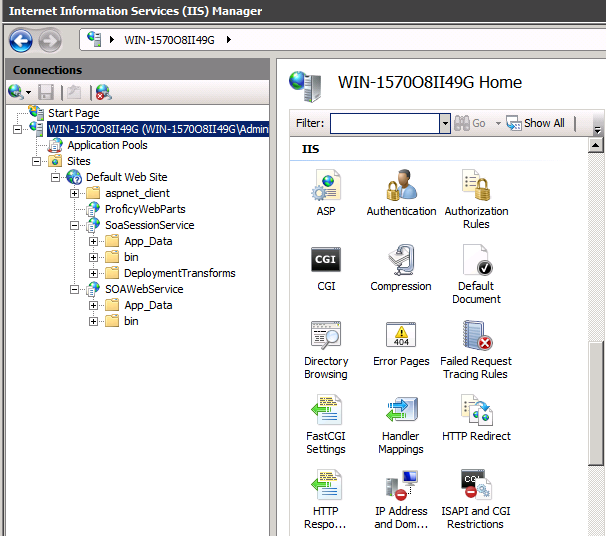Open the Go button dropdown arrow
The height and width of the screenshot is (536, 606).
[498, 123]
